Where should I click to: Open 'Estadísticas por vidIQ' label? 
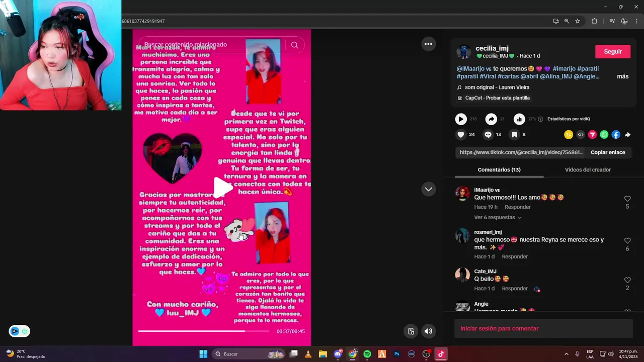coord(569,119)
